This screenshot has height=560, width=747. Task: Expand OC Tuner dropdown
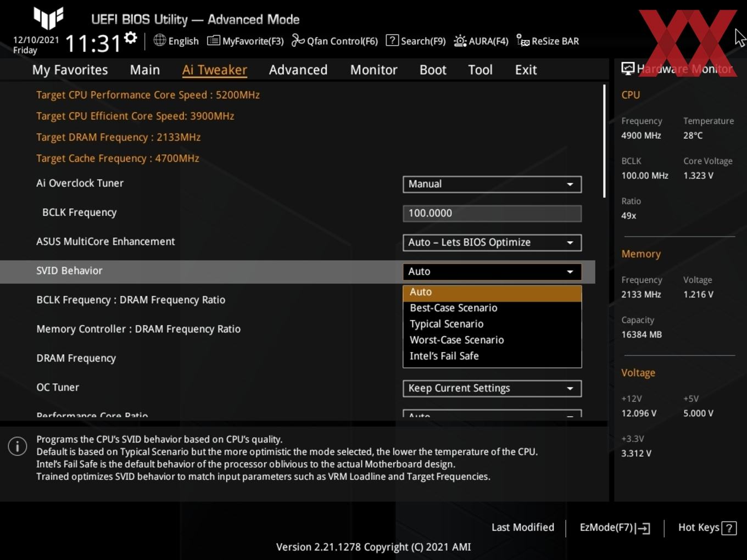(x=492, y=389)
